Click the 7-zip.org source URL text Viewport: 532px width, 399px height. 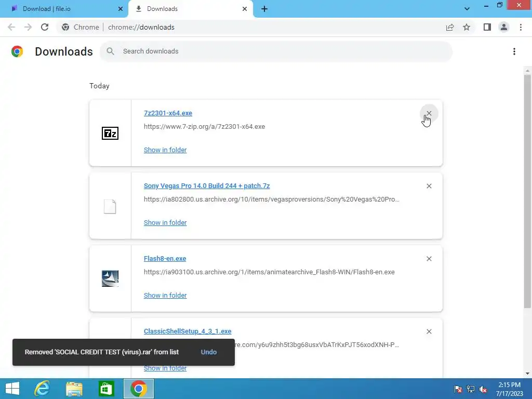click(x=204, y=127)
